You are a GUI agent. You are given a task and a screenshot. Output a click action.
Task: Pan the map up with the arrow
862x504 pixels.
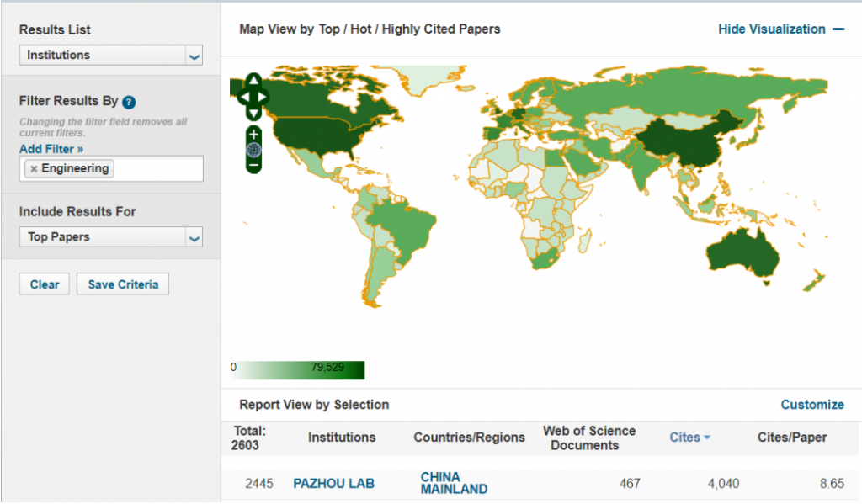point(254,81)
